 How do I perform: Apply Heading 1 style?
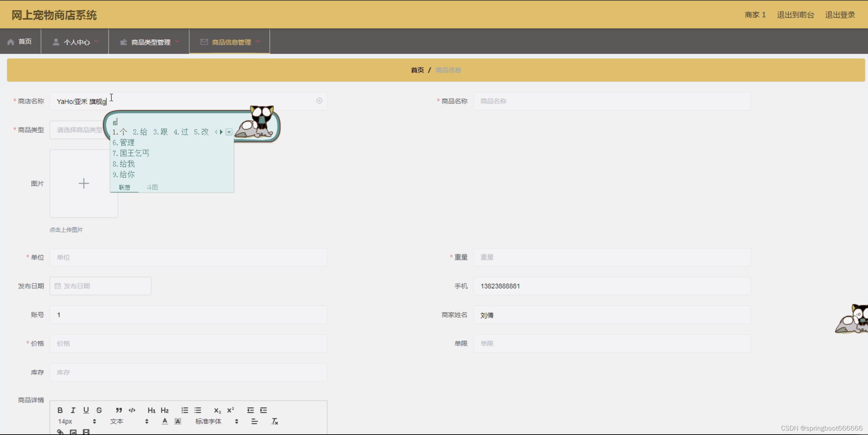point(151,410)
